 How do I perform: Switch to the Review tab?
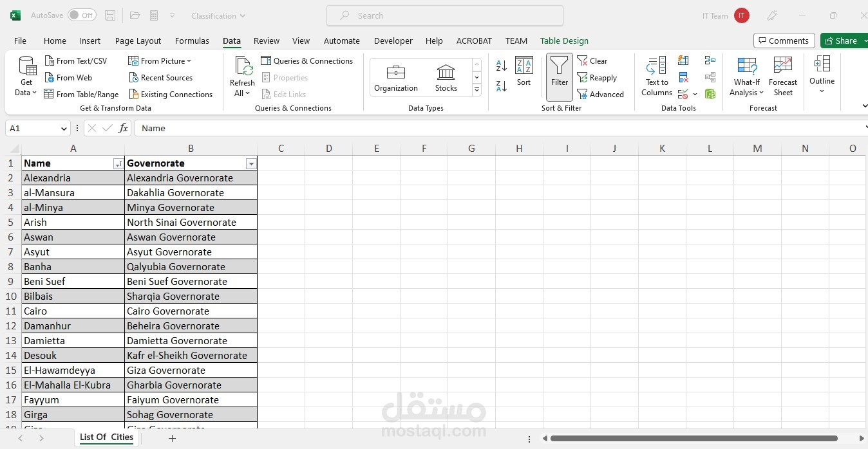tap(267, 41)
